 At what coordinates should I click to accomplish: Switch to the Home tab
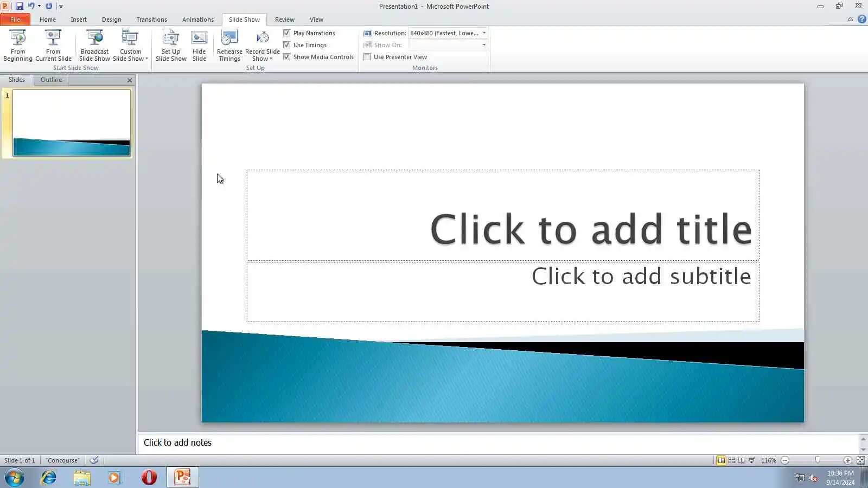coord(48,20)
